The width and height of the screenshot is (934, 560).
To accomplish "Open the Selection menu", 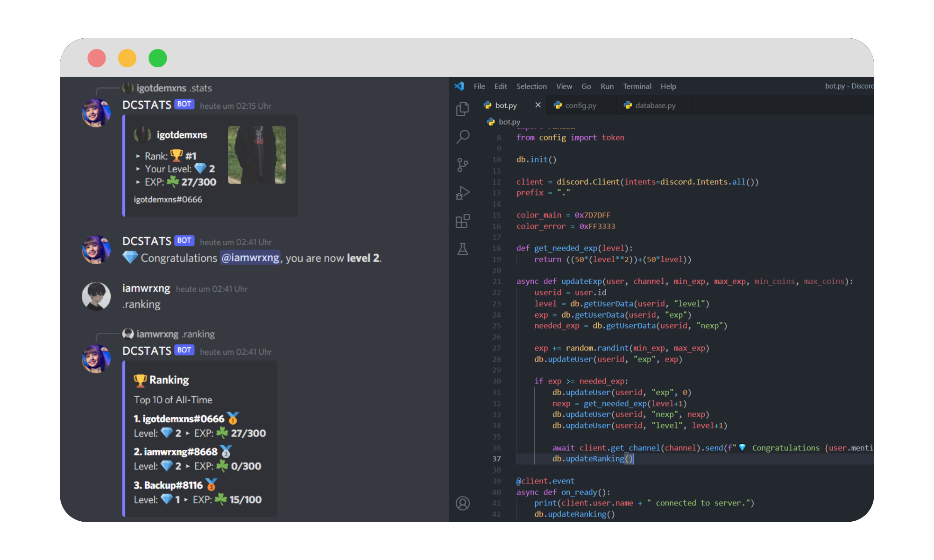I will coord(531,86).
